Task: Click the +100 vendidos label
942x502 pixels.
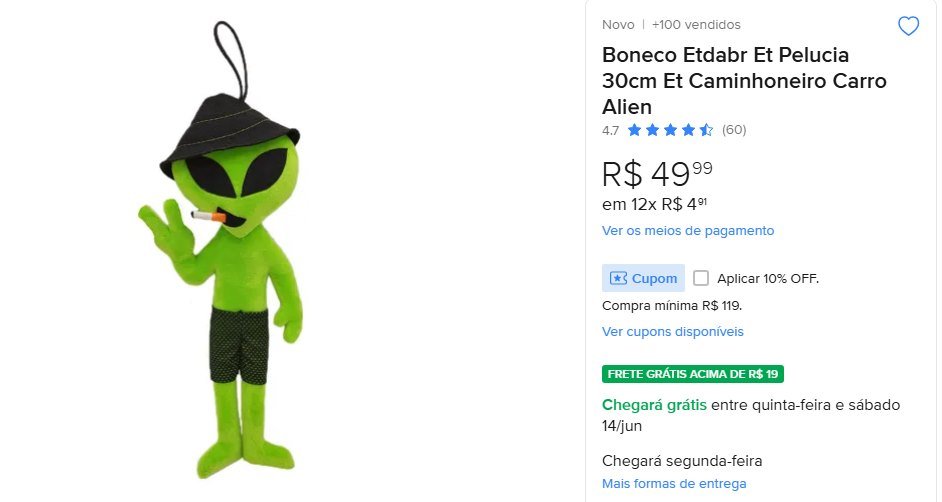Action: pyautogui.click(x=696, y=25)
